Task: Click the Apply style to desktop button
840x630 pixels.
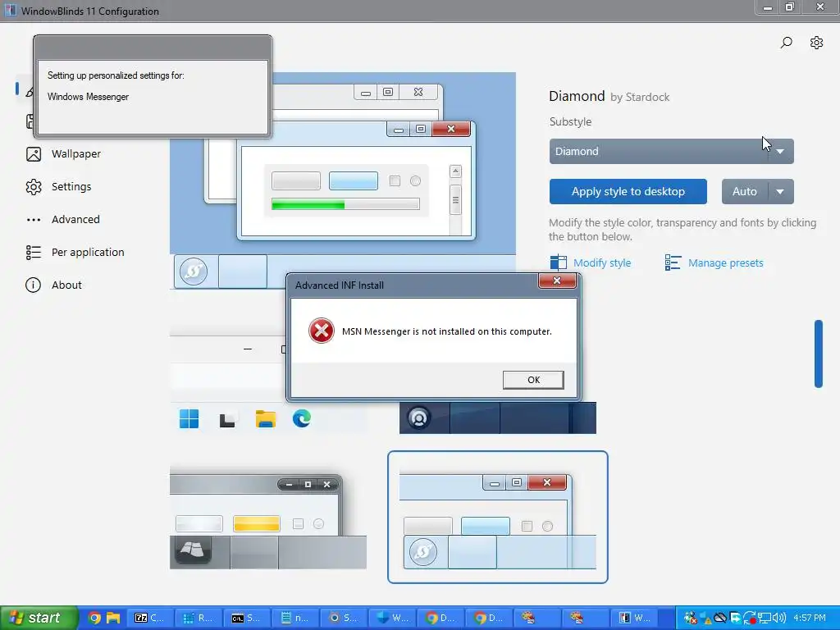Action: pyautogui.click(x=628, y=191)
